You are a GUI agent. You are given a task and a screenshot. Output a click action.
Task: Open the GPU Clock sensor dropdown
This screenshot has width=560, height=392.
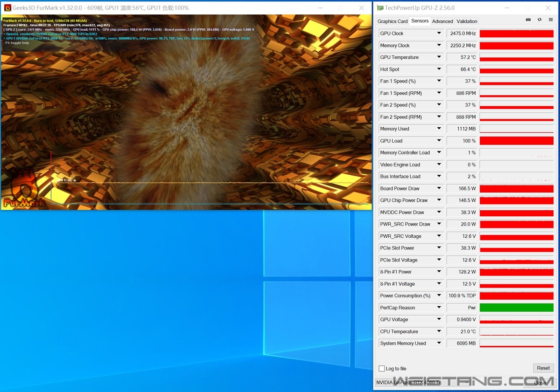439,34
